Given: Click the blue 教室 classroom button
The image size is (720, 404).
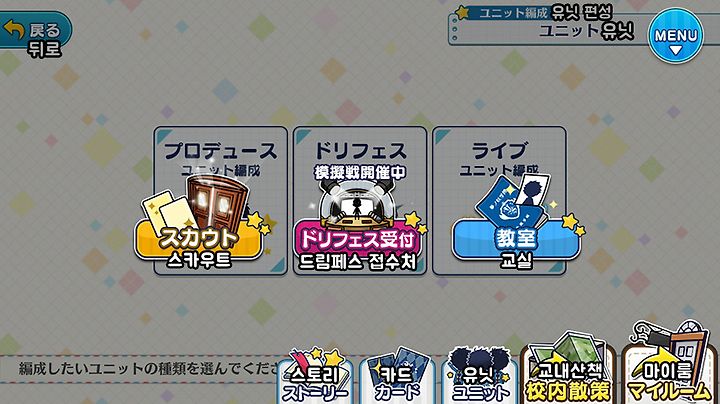Looking at the screenshot, I should coord(516,239).
